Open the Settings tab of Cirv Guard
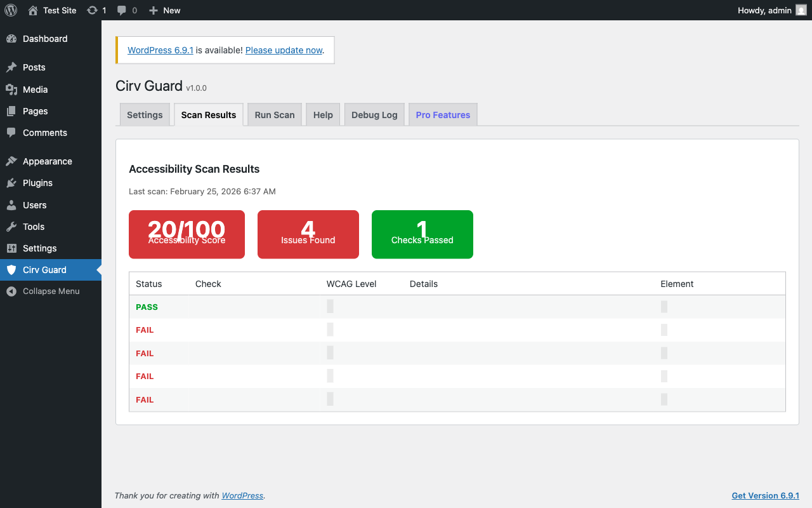 (x=145, y=114)
